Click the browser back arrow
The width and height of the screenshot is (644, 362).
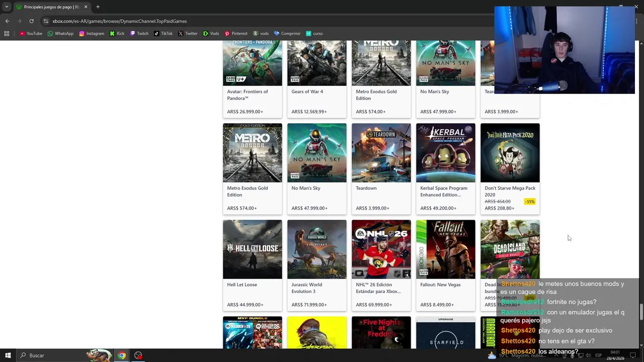pos(7,21)
